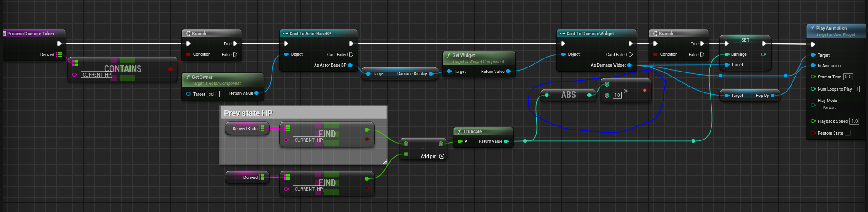Click Target pin on SET node
868x212 pixels.
click(727, 65)
